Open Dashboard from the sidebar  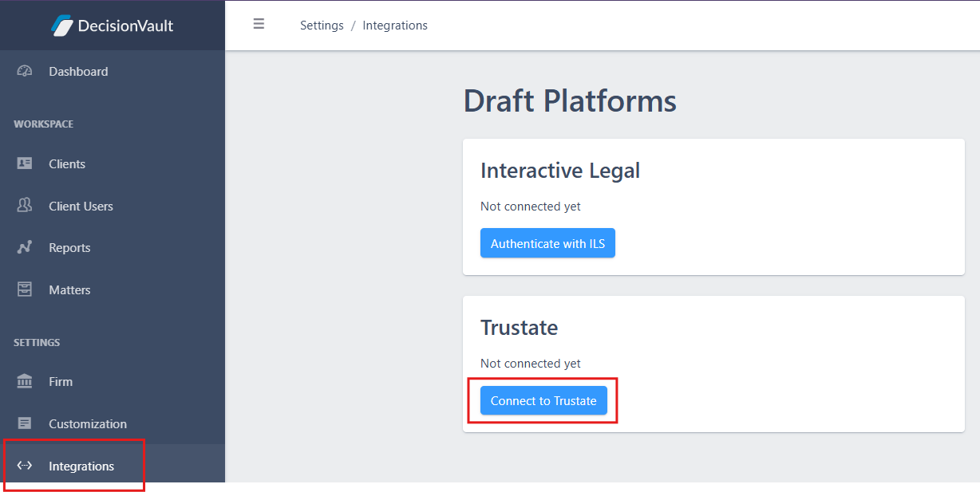coord(113,71)
